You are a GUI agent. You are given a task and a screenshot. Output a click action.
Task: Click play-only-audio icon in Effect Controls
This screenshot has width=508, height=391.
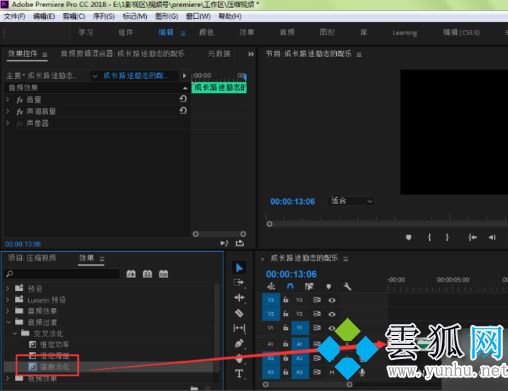pyautogui.click(x=224, y=243)
